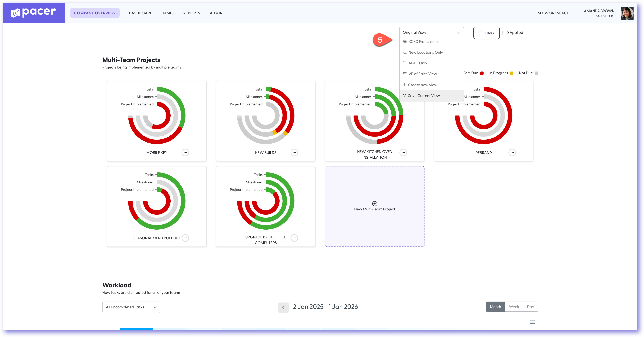Viewport: 644px width, 337px height.
Task: Select the APAC Only view
Action: click(431, 63)
